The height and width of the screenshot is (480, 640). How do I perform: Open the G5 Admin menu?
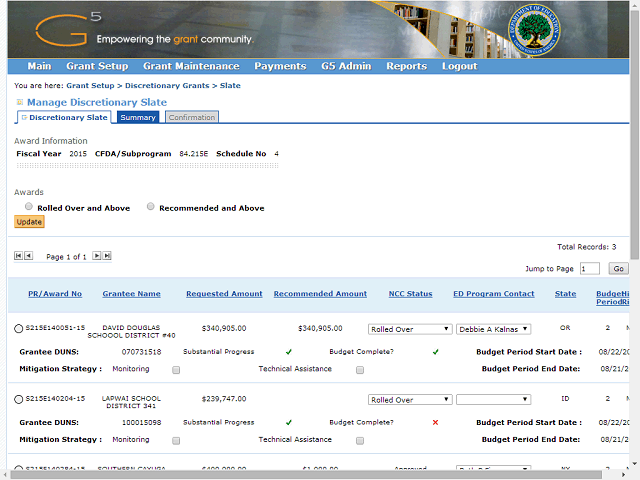(x=346, y=66)
